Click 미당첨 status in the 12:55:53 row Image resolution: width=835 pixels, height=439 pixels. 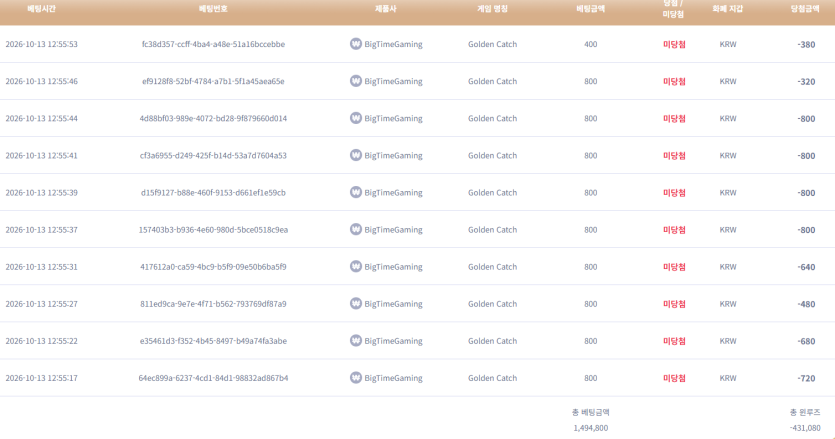tap(674, 45)
